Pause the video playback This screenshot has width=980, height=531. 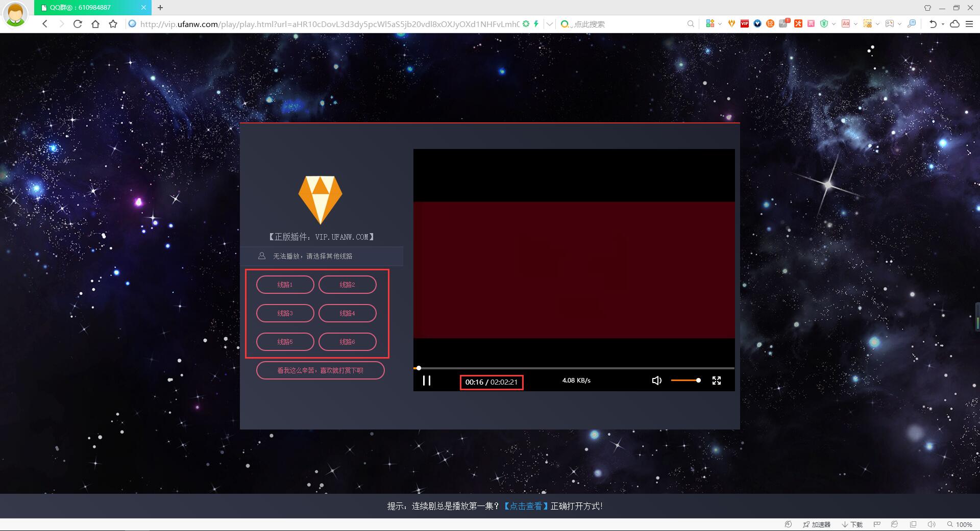point(427,381)
